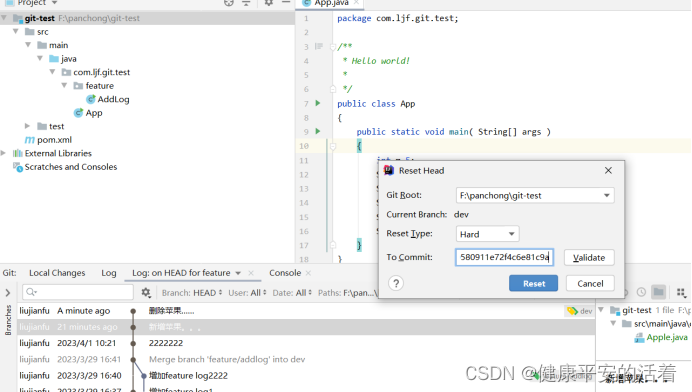Collapse the com.ljf.git.test package

click(53, 72)
